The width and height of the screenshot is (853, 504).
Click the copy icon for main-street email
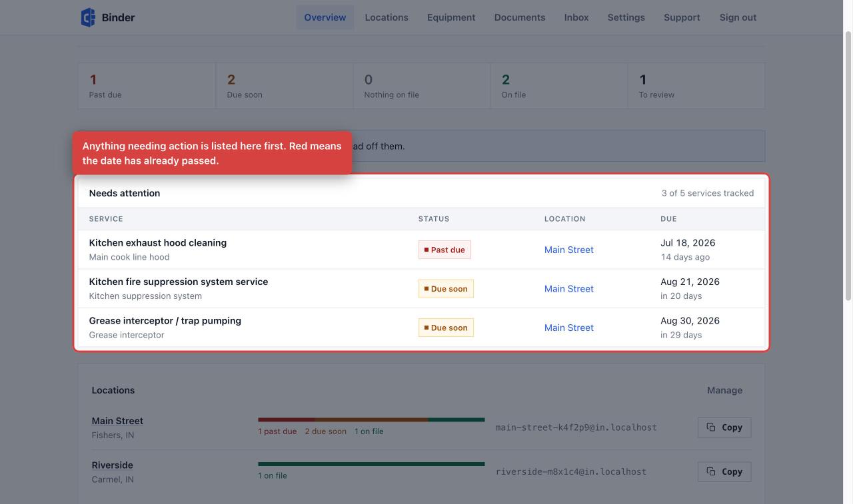coord(711,427)
